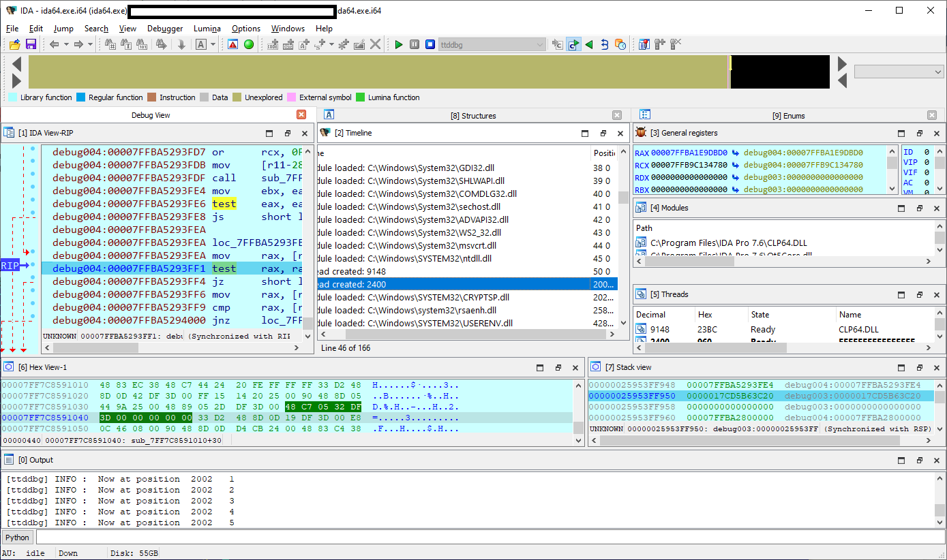Image resolution: width=947 pixels, height=560 pixels.
Task: Click the Open file folder icon
Action: [x=14, y=44]
